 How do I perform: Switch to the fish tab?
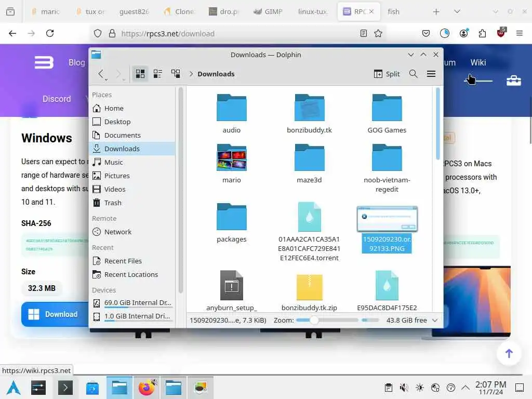point(394,11)
